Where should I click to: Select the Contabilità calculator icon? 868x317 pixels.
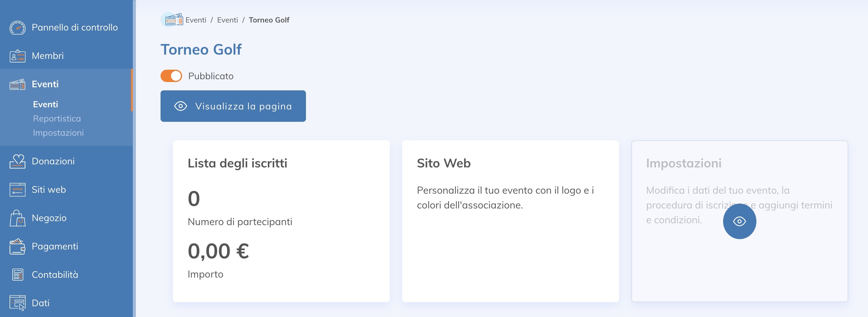18,274
